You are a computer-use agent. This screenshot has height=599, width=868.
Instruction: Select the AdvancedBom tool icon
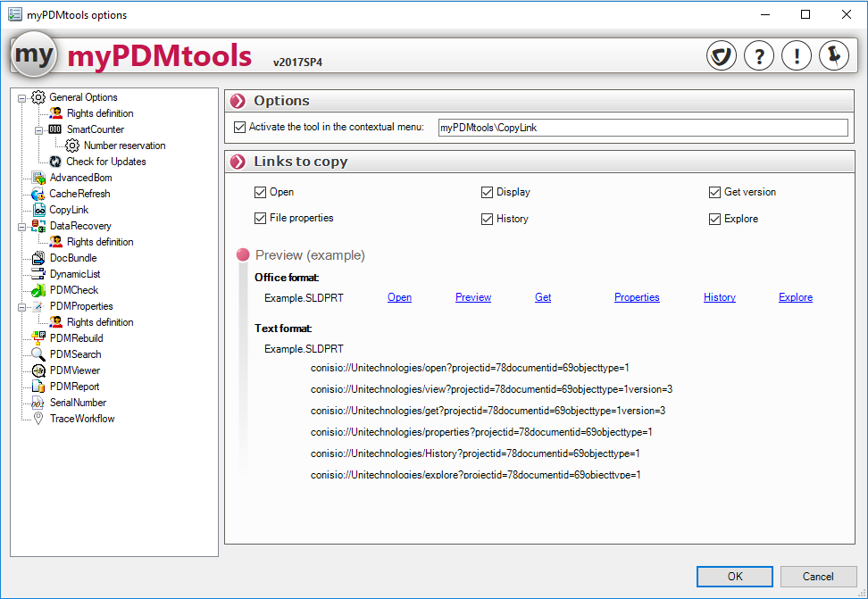[38, 178]
